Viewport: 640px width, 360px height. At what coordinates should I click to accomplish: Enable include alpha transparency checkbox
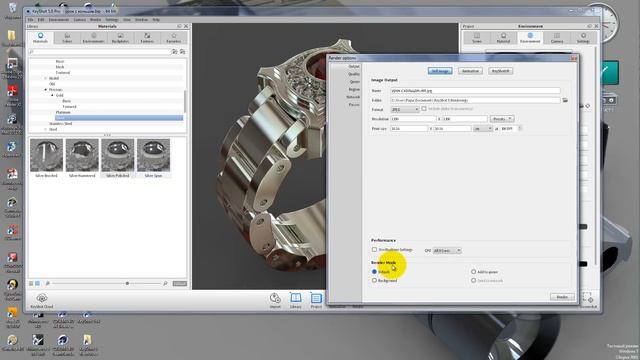pyautogui.click(x=424, y=109)
